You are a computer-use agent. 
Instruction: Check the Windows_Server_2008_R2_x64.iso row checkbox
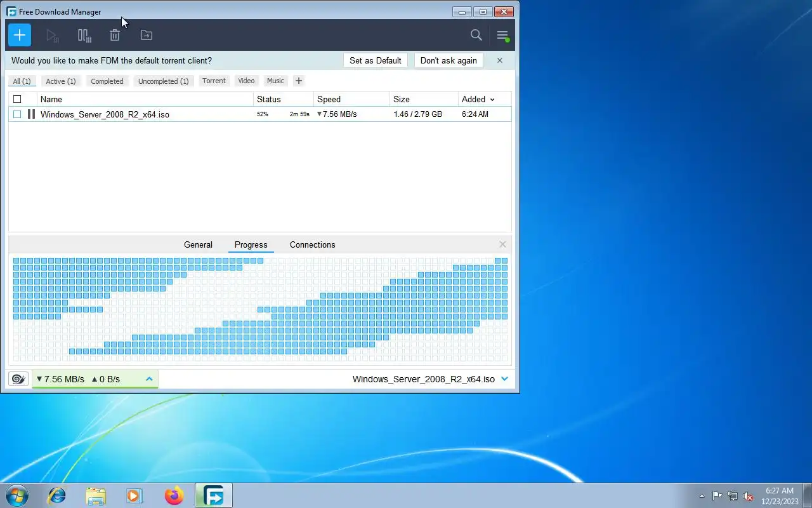coord(17,114)
